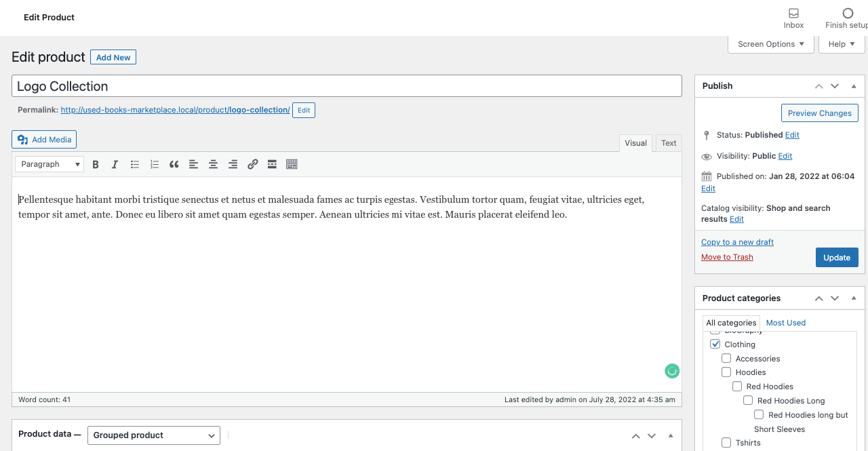
Task: Apply blockquote formatting
Action: [174, 164]
